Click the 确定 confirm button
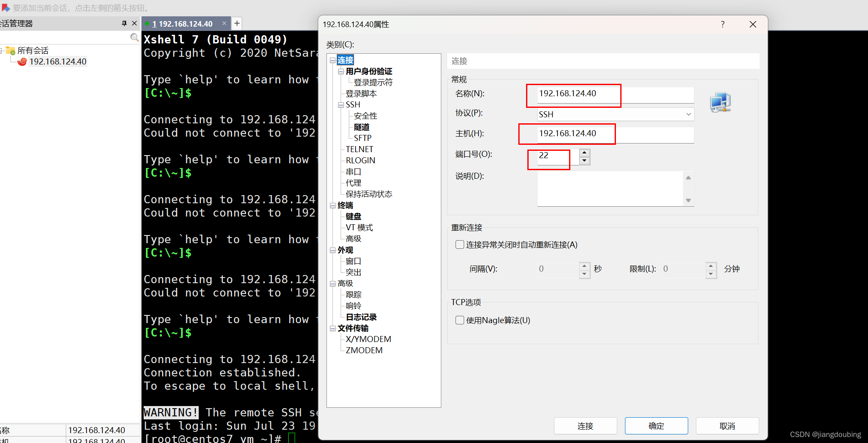 (x=656, y=426)
